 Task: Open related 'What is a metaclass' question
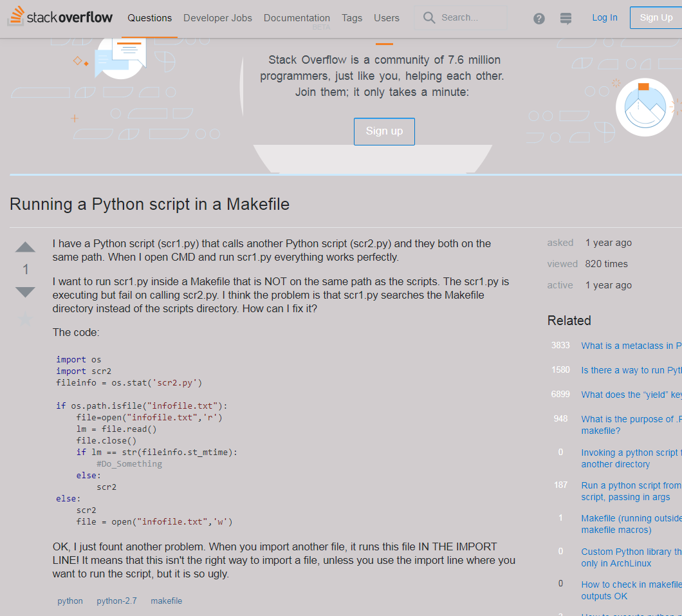tap(631, 346)
